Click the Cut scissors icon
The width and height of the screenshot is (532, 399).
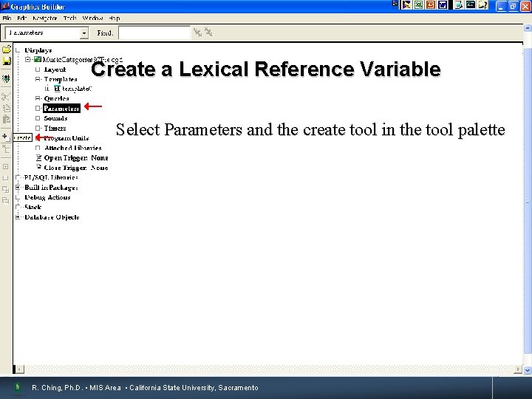coord(6,97)
